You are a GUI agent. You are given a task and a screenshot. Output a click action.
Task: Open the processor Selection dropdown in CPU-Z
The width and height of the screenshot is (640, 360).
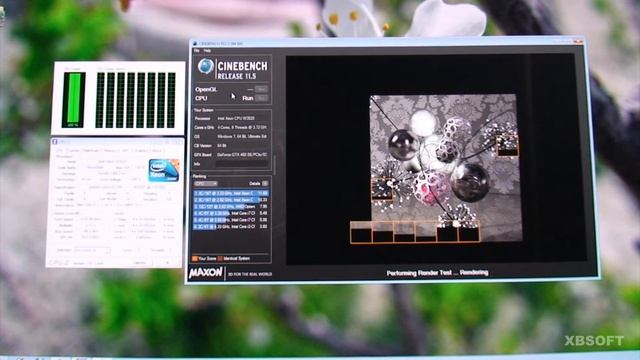[92, 250]
